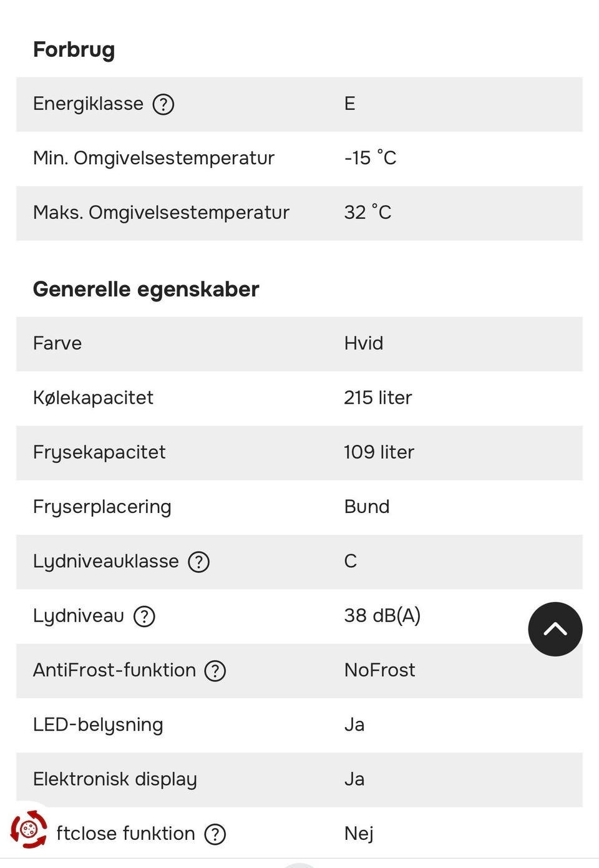This screenshot has height=868, width=599.
Task: Open the red cookie settings icon
Action: pos(29,829)
